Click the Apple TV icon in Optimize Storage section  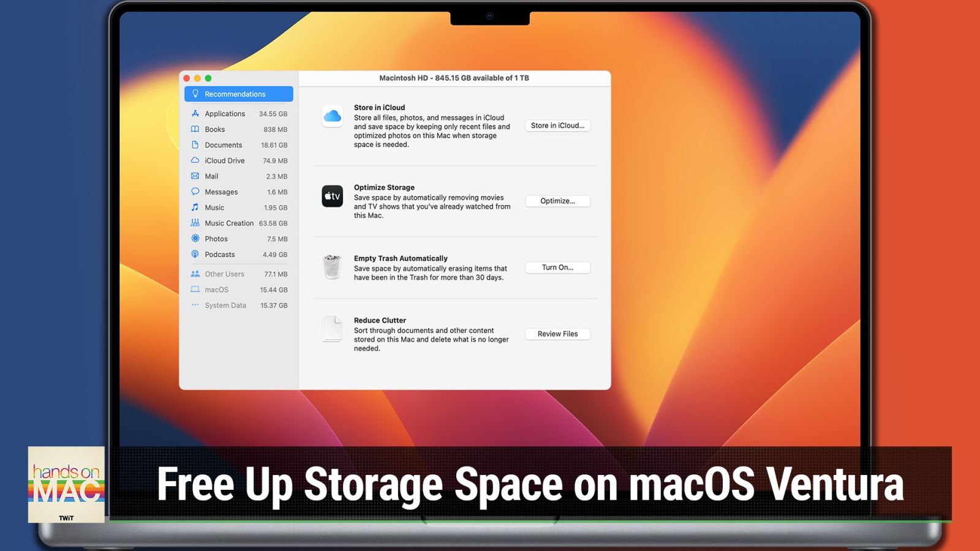(x=333, y=197)
